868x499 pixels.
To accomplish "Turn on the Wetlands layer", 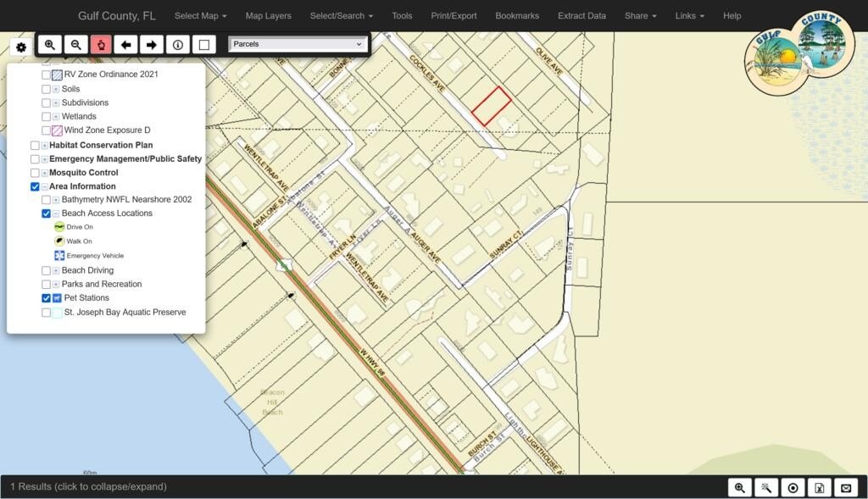I will [47, 117].
